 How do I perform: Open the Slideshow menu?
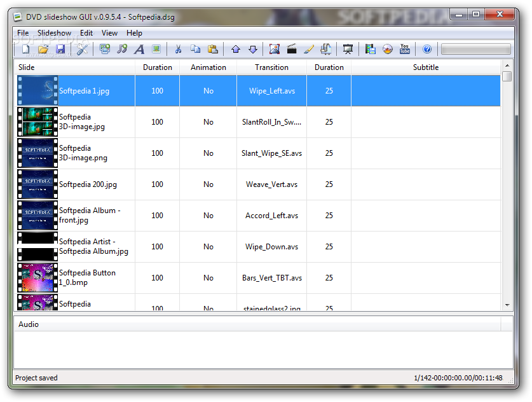pos(54,33)
